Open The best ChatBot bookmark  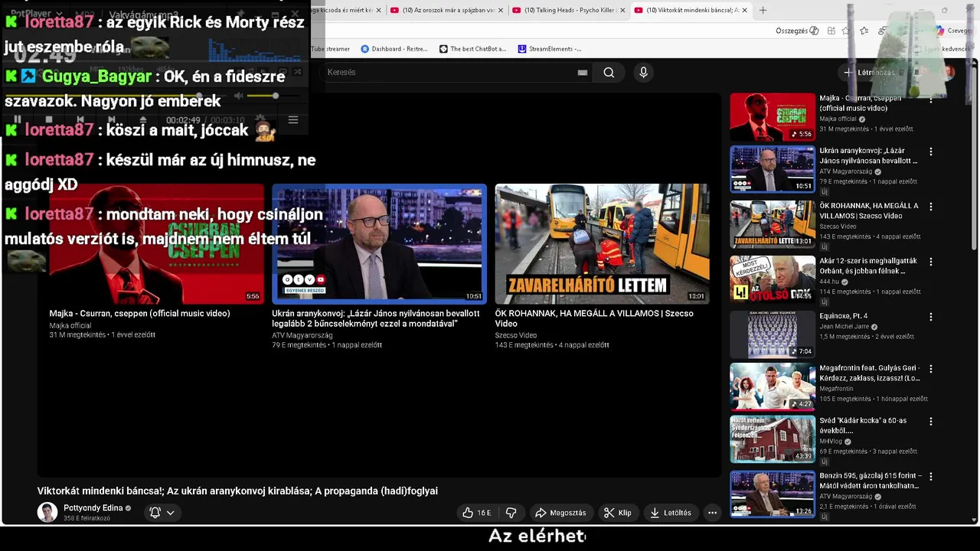tap(472, 49)
